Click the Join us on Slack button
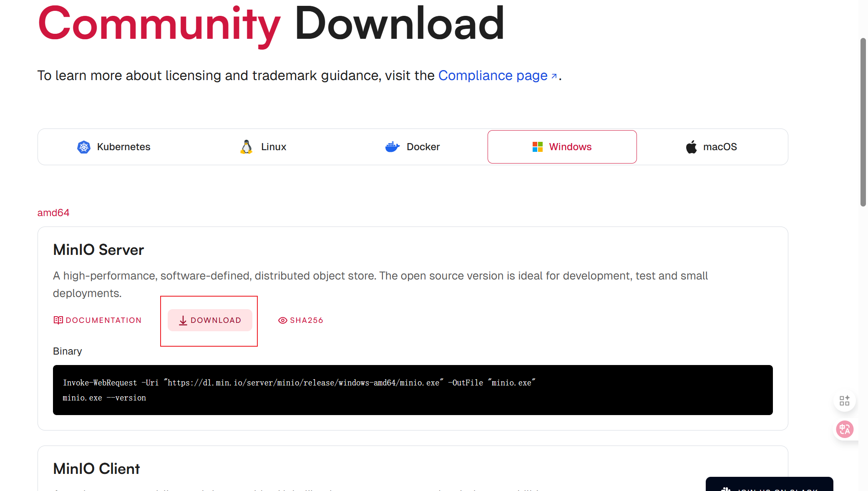The image size is (868, 491). pos(770,484)
